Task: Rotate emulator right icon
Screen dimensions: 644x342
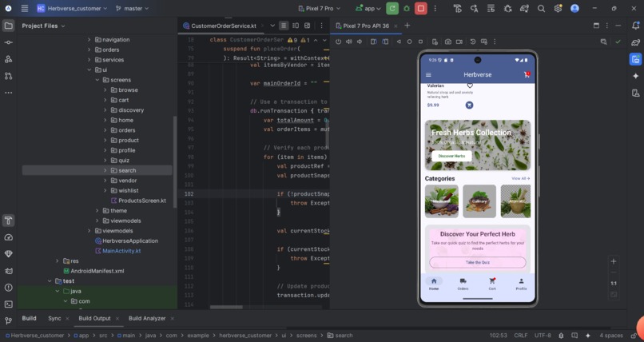Action: tap(385, 42)
